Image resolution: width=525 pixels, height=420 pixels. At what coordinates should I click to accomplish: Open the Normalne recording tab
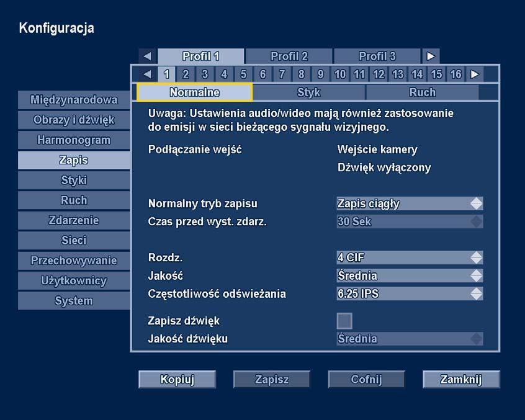(x=194, y=92)
